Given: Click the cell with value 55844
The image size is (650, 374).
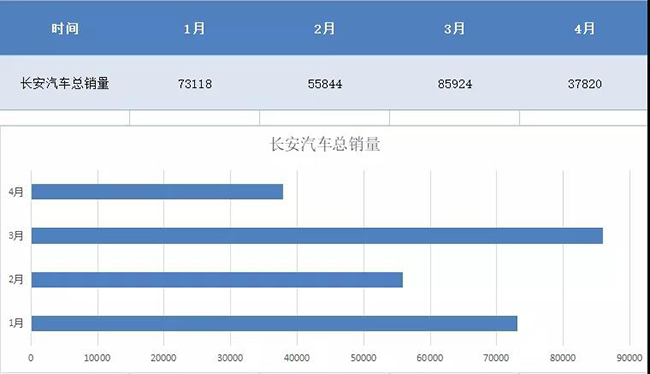Looking at the screenshot, I should pos(325,83).
